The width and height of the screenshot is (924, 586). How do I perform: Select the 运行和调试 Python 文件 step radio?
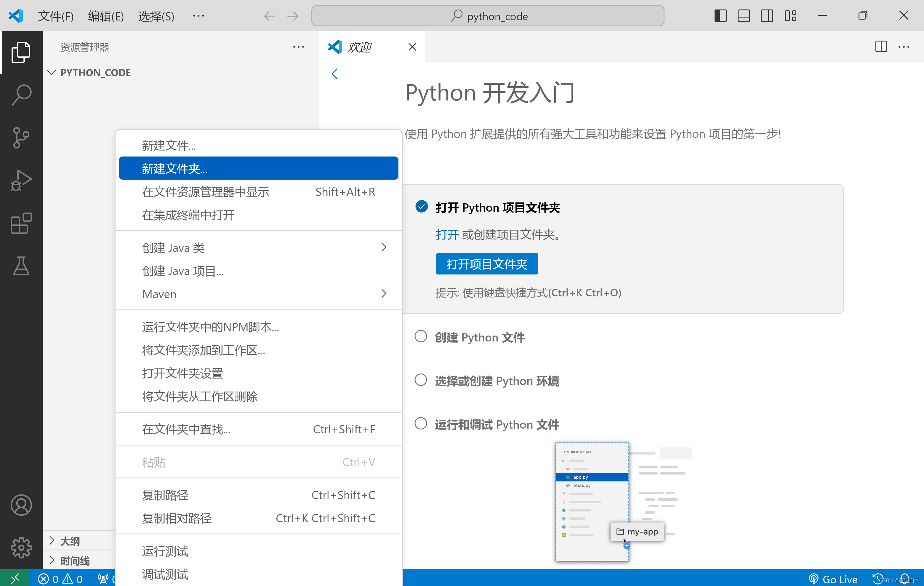point(421,424)
